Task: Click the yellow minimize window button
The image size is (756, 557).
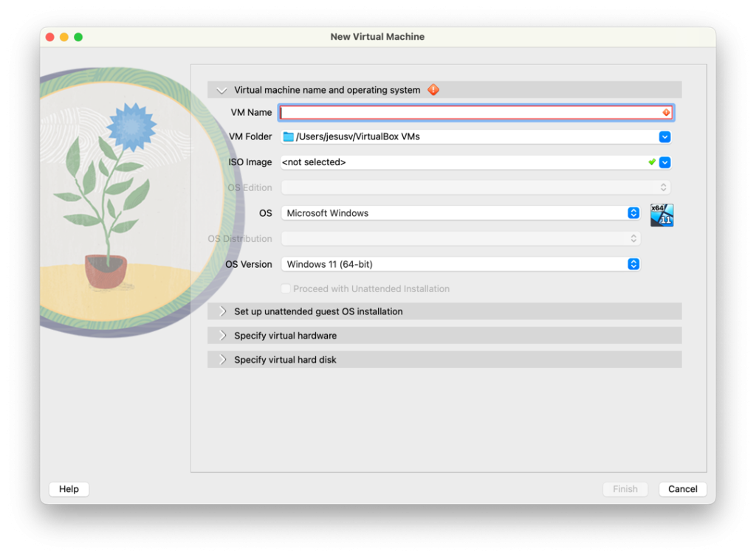Action: [64, 37]
